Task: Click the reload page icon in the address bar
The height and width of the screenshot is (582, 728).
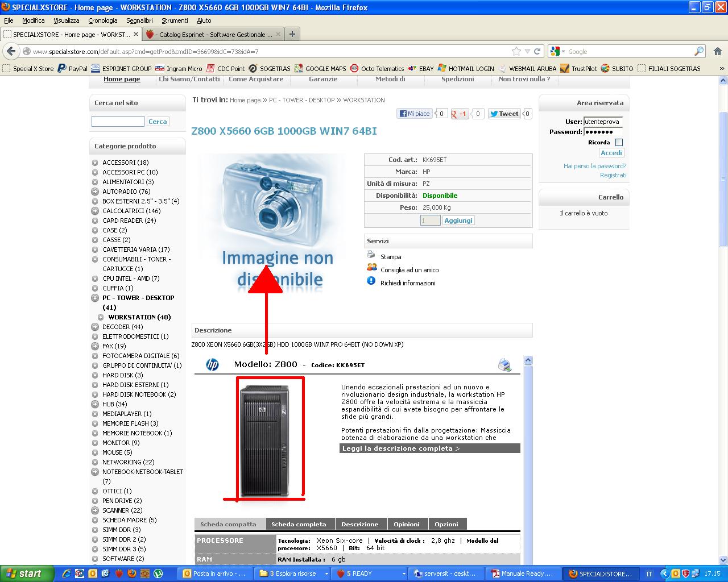Action: 537,51
